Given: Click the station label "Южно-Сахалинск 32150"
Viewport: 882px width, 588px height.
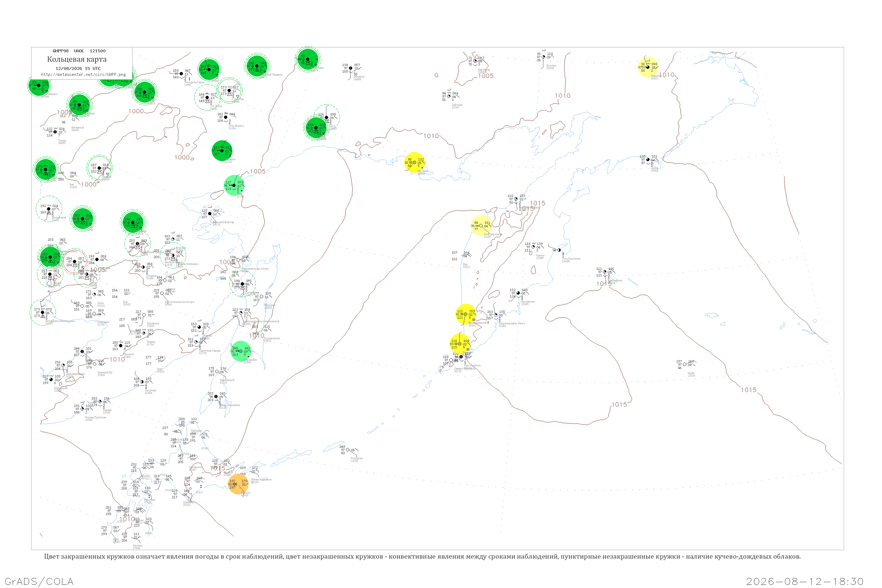Looking at the screenshot, I should pyautogui.click(x=230, y=406).
